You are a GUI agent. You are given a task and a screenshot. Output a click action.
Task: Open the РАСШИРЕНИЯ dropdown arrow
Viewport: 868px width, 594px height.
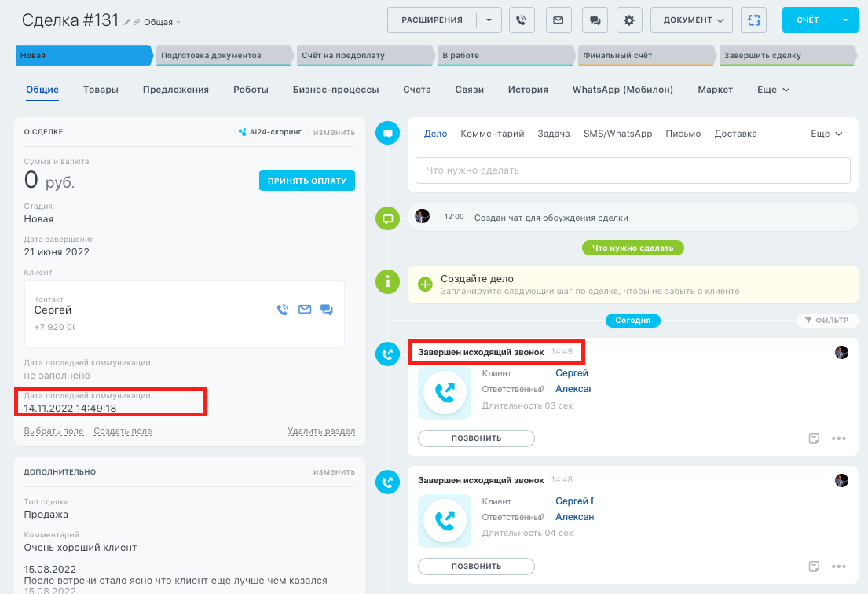point(489,20)
